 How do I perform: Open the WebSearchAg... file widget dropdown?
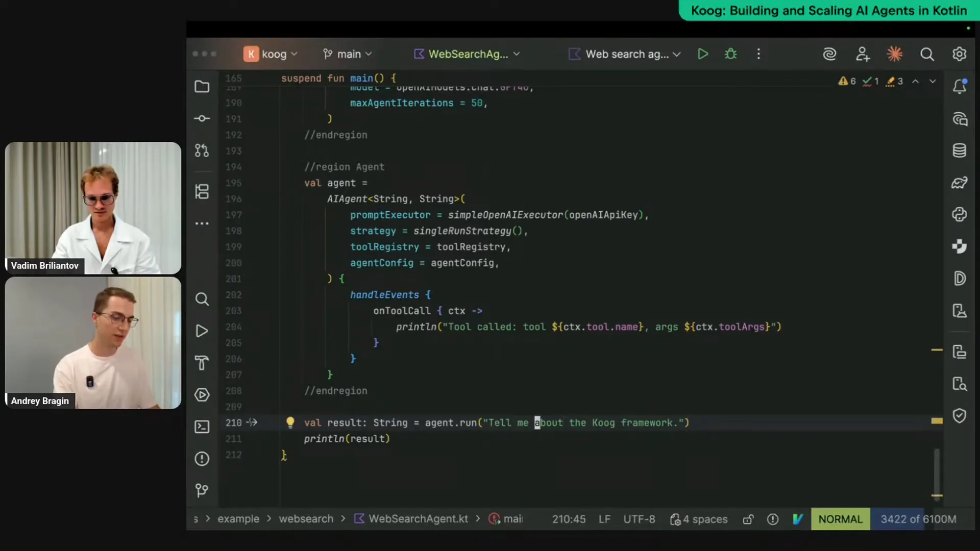[467, 54]
